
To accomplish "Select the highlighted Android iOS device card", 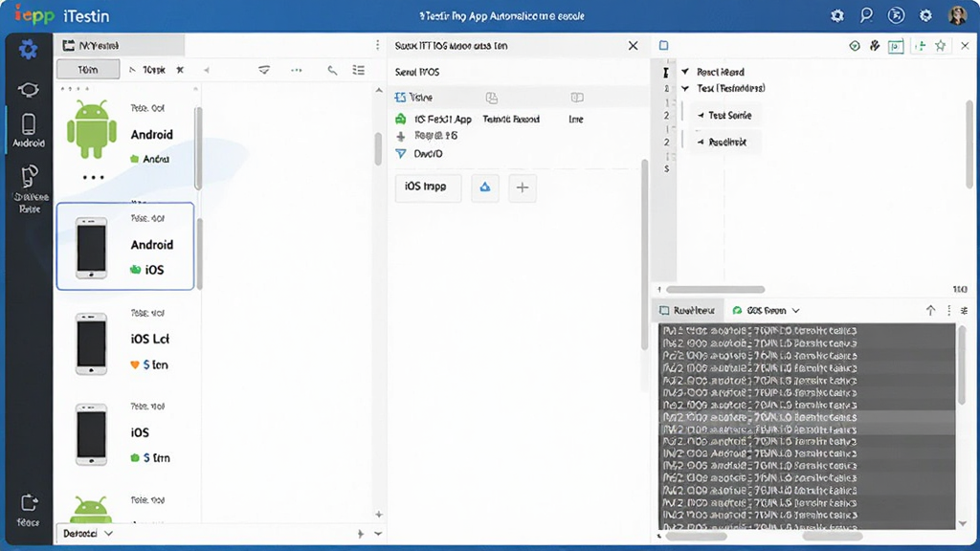I will tap(125, 246).
